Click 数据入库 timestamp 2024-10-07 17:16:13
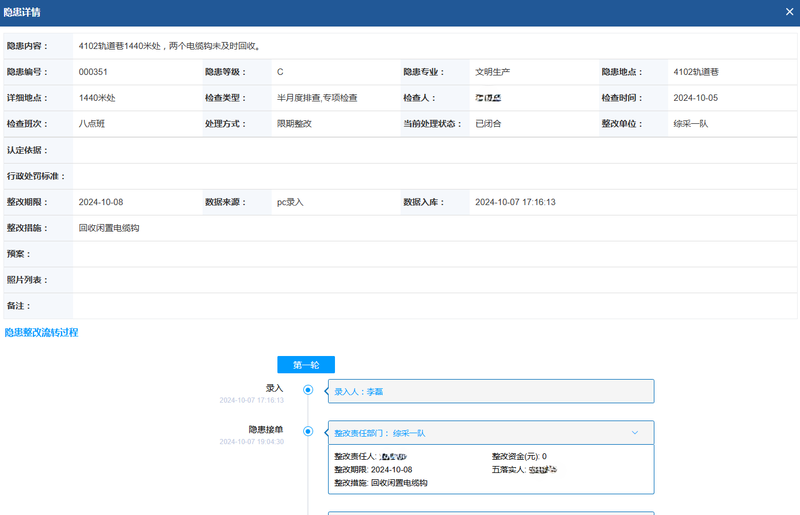Image resolution: width=800 pixels, height=515 pixels. [x=515, y=202]
